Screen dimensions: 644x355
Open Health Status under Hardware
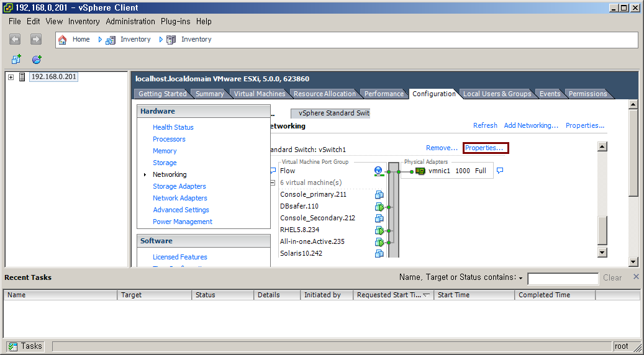[x=173, y=127]
